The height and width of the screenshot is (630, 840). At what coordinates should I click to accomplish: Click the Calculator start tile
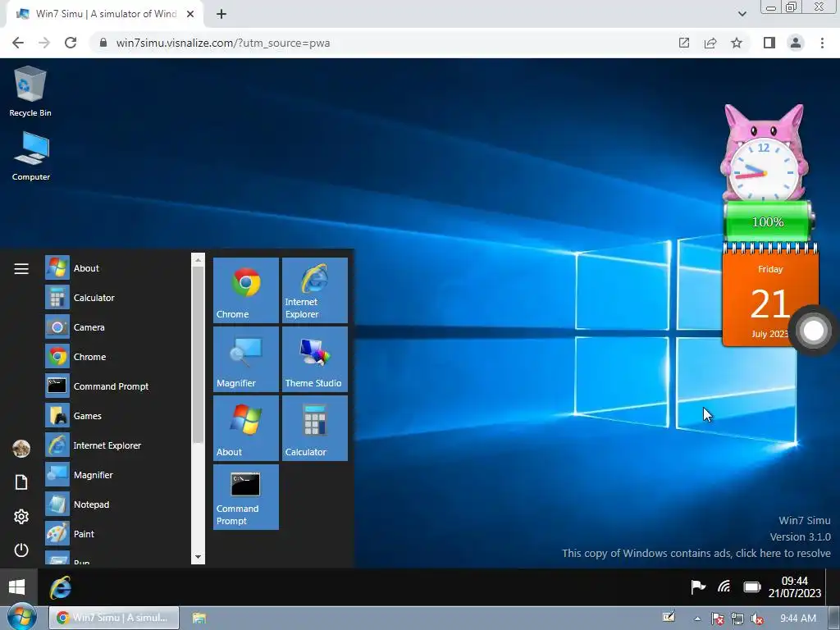(x=314, y=427)
